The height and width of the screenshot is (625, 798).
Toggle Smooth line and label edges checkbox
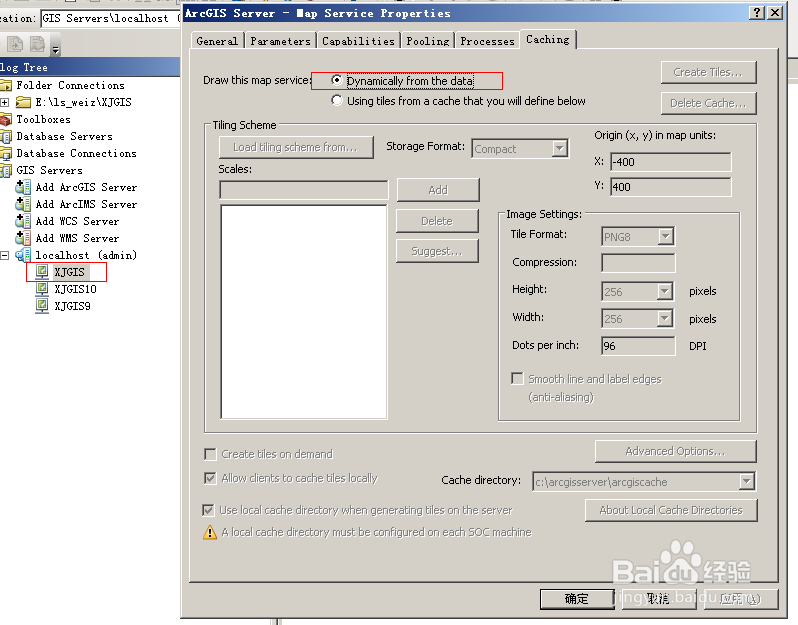tap(517, 379)
